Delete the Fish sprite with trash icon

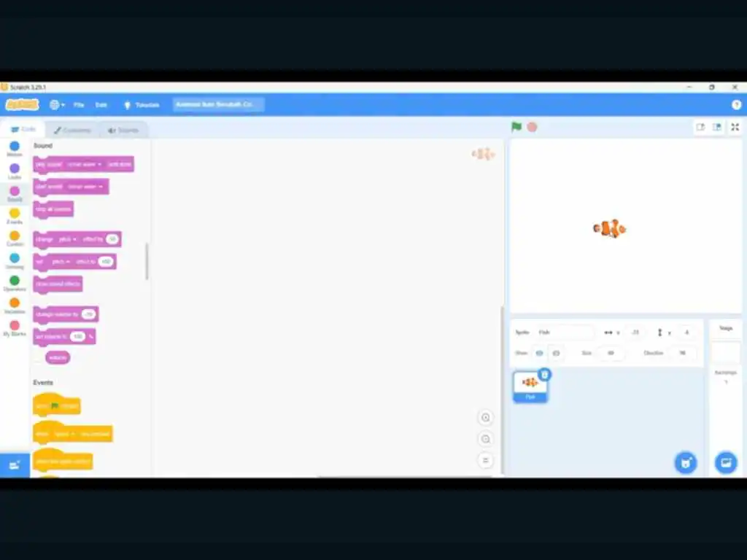tap(544, 374)
